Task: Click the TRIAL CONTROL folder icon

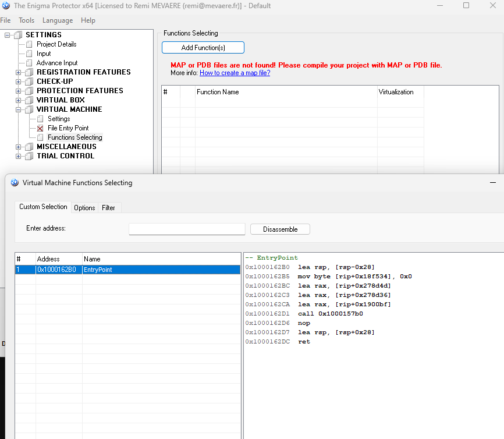Action: [x=29, y=156]
